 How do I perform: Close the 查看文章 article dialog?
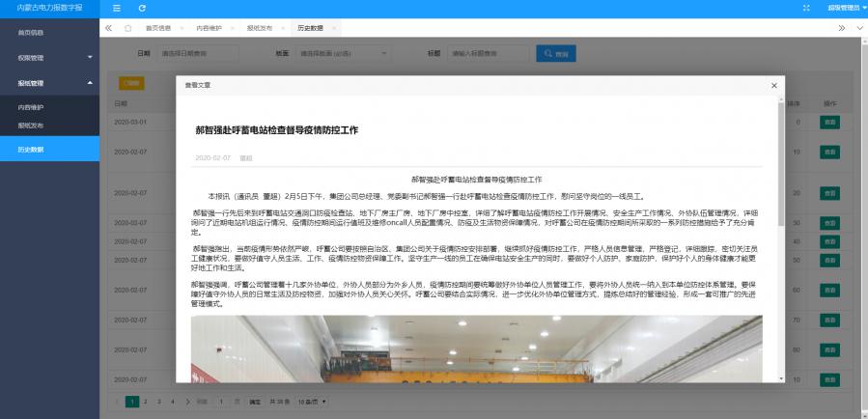(774, 85)
